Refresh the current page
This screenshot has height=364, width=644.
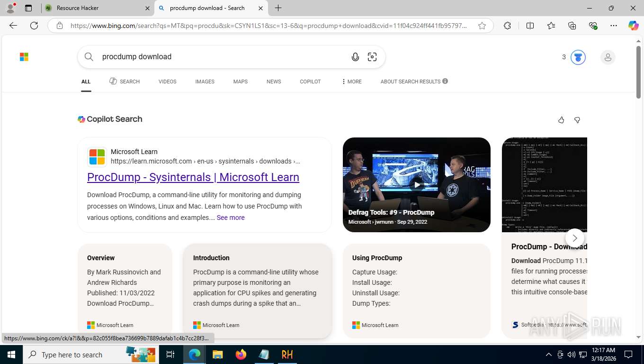point(34,26)
